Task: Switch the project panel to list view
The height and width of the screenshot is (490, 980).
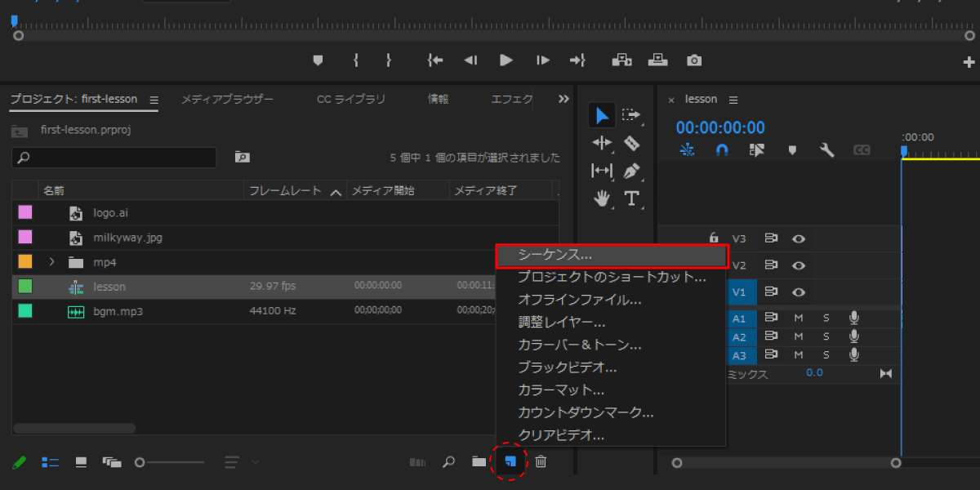Action: tap(51, 462)
